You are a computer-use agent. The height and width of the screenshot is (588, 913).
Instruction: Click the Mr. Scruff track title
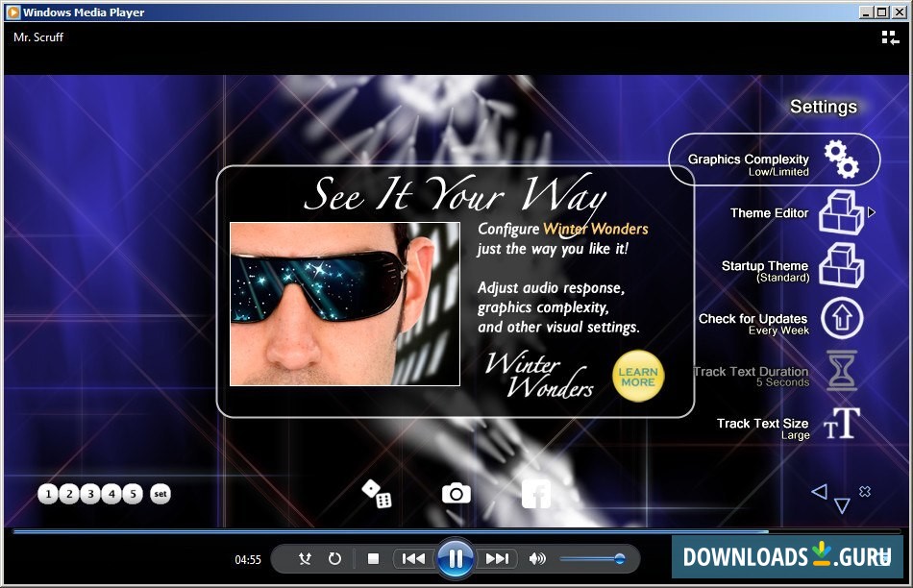point(38,37)
